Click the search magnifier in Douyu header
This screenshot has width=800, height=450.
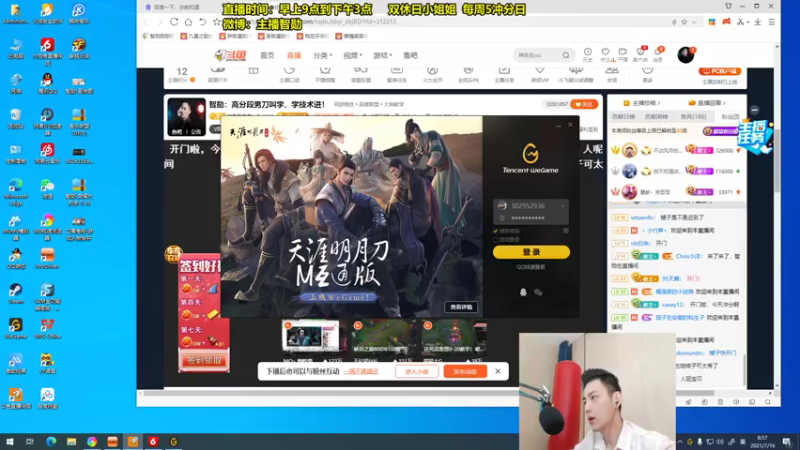(566, 55)
